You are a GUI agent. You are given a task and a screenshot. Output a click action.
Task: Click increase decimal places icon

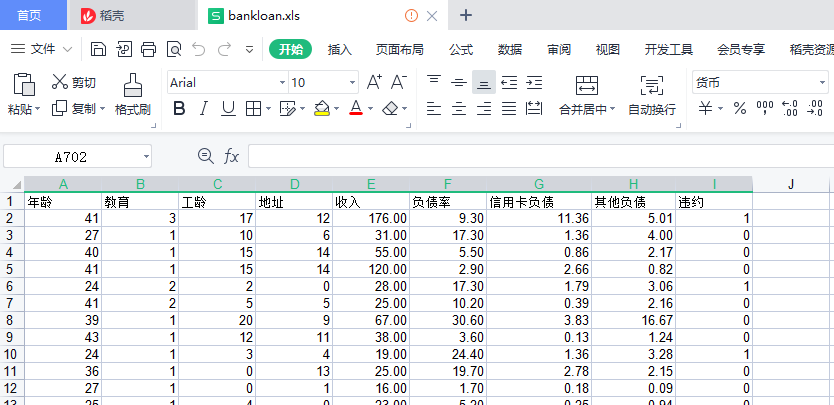[x=790, y=109]
